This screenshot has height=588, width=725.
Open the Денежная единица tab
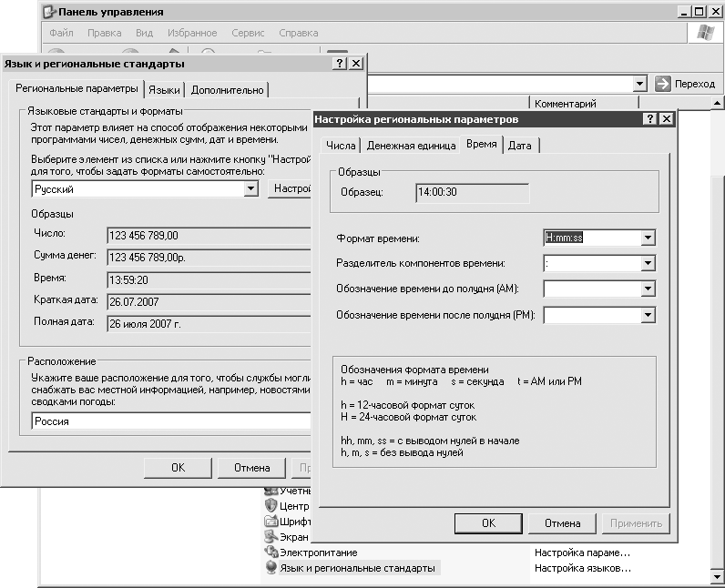(x=411, y=146)
